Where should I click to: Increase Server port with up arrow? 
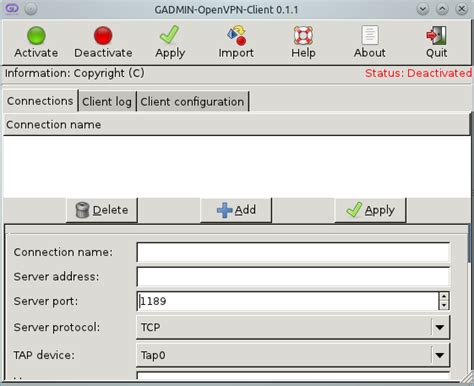[444, 296]
